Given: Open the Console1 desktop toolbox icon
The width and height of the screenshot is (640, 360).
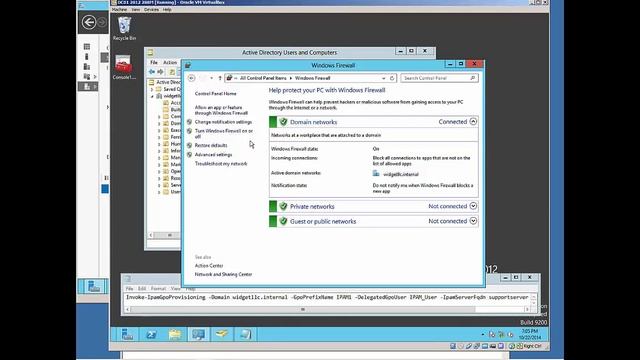Looking at the screenshot, I should [x=123, y=67].
